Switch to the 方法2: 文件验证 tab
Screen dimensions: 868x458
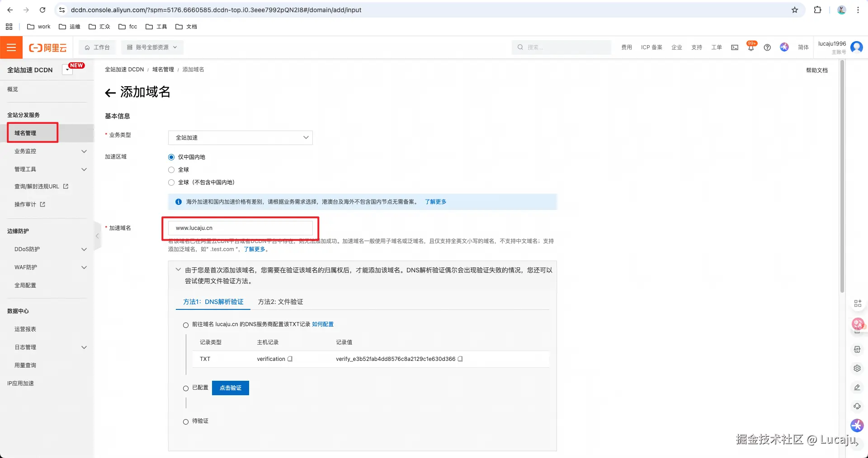pyautogui.click(x=280, y=302)
